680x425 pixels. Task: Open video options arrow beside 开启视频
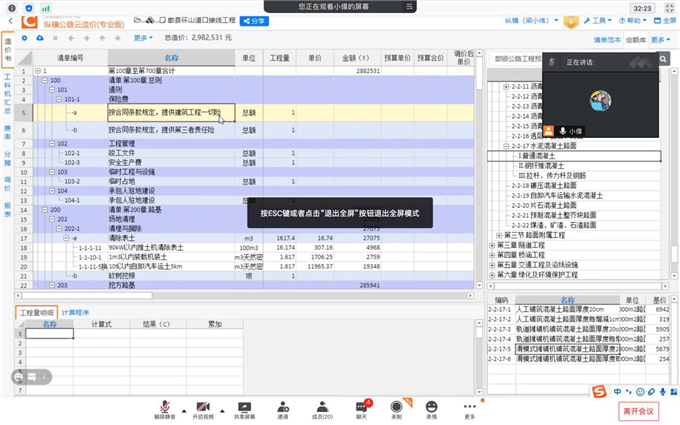tap(222, 411)
